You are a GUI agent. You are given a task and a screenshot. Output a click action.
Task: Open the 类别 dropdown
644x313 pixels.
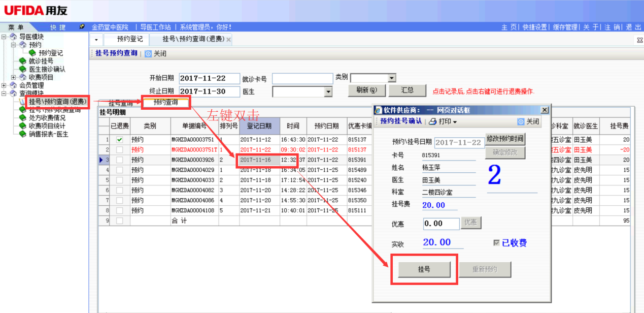[x=391, y=78]
